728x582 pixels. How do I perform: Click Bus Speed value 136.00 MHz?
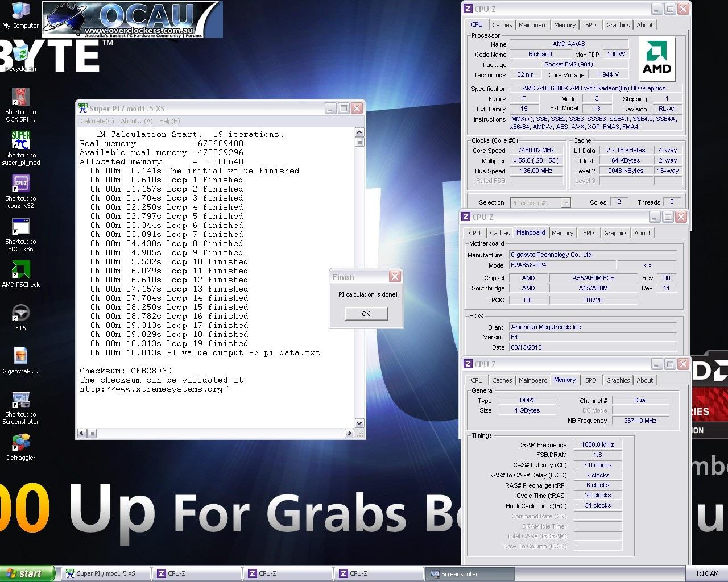536,171
